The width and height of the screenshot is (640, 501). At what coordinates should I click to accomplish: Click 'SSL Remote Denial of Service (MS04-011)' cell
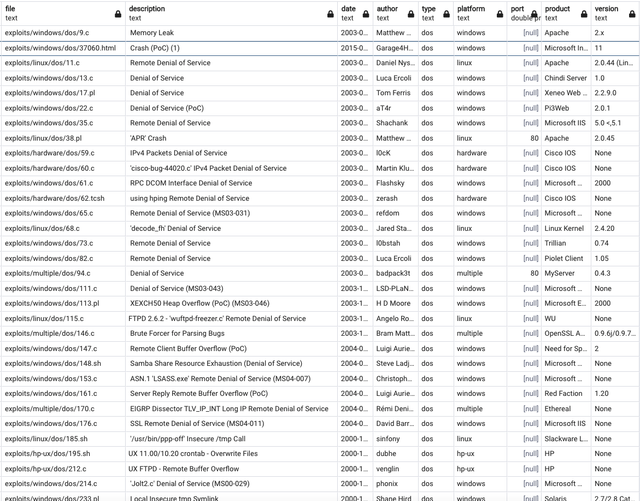click(231, 424)
